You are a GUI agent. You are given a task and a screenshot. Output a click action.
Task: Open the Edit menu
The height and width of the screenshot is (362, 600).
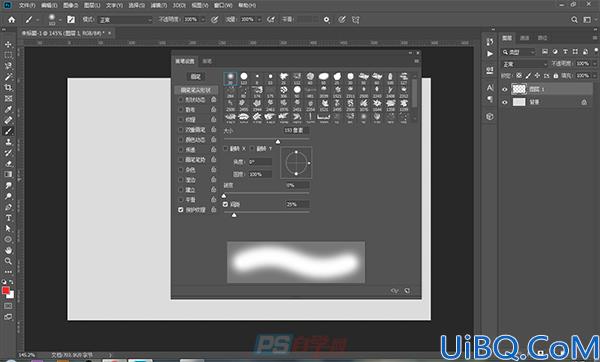(49, 5)
